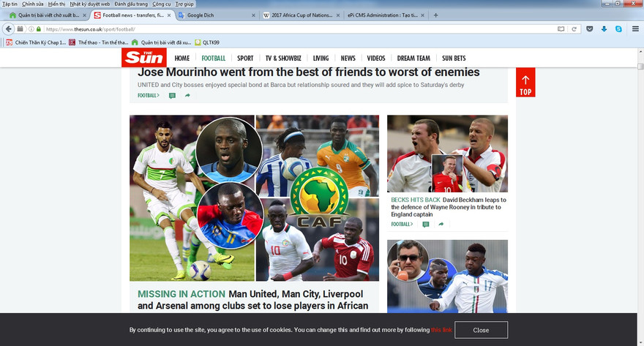Click the URL address bar
Viewport: 644px width, 346px height.
[293, 29]
